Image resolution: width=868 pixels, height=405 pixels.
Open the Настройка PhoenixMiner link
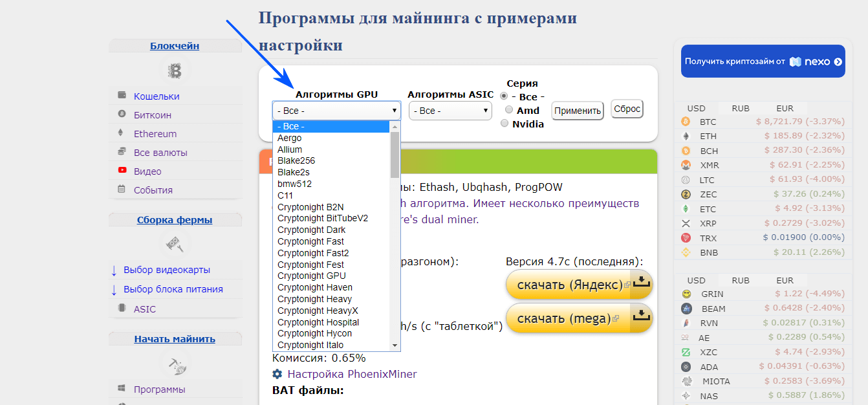(353, 374)
